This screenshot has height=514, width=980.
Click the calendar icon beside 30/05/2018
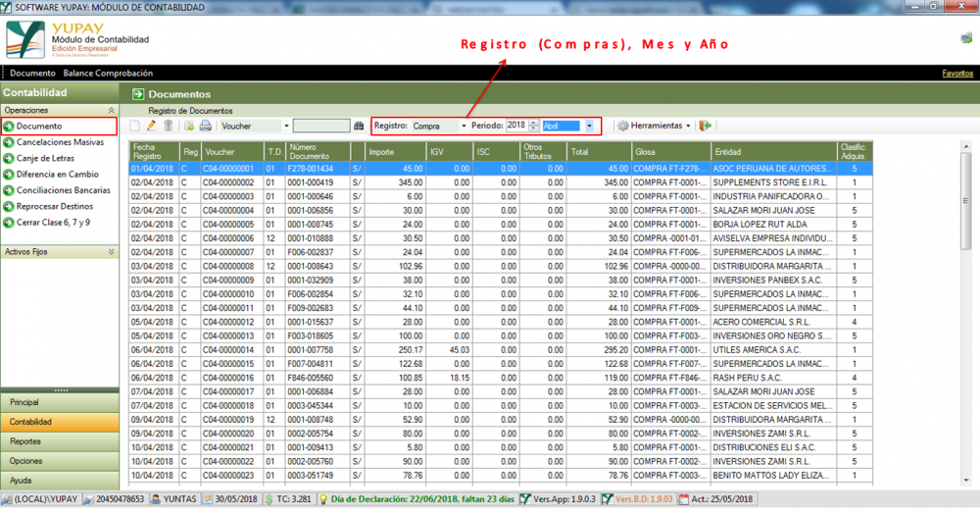click(208, 499)
